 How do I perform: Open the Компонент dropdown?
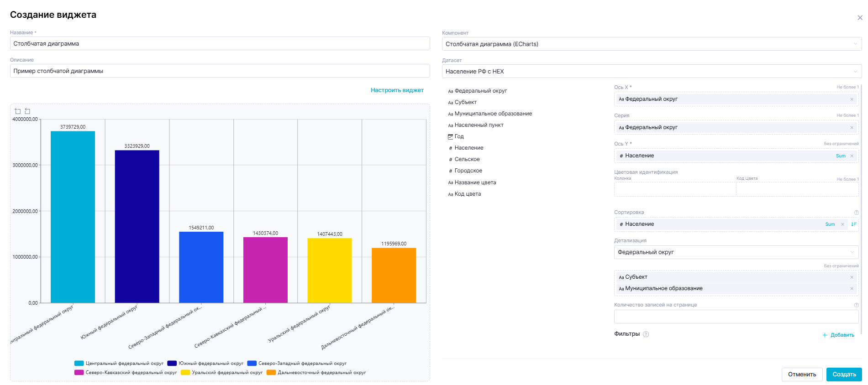652,44
